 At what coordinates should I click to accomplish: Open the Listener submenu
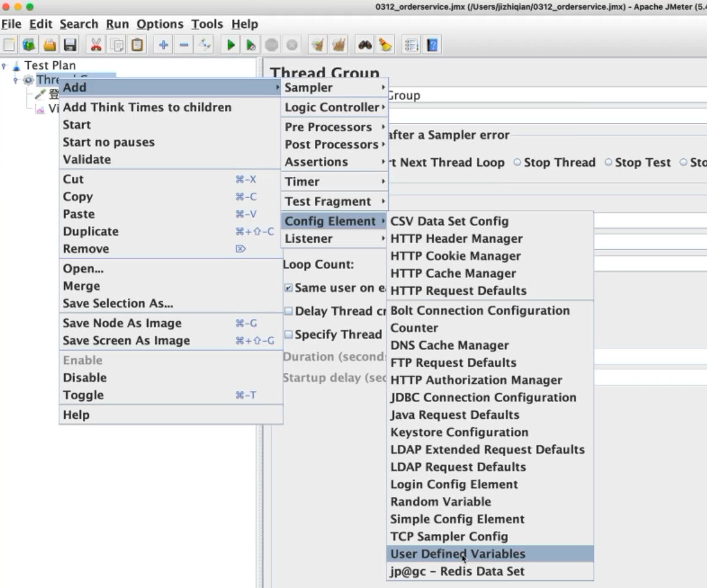(x=334, y=239)
